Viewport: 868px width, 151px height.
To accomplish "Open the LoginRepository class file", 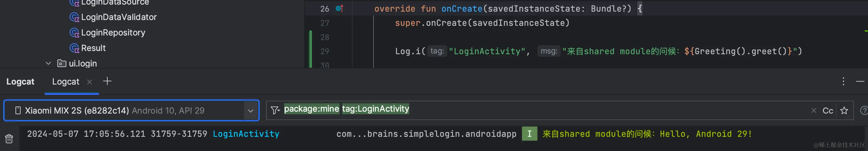I will (x=113, y=32).
